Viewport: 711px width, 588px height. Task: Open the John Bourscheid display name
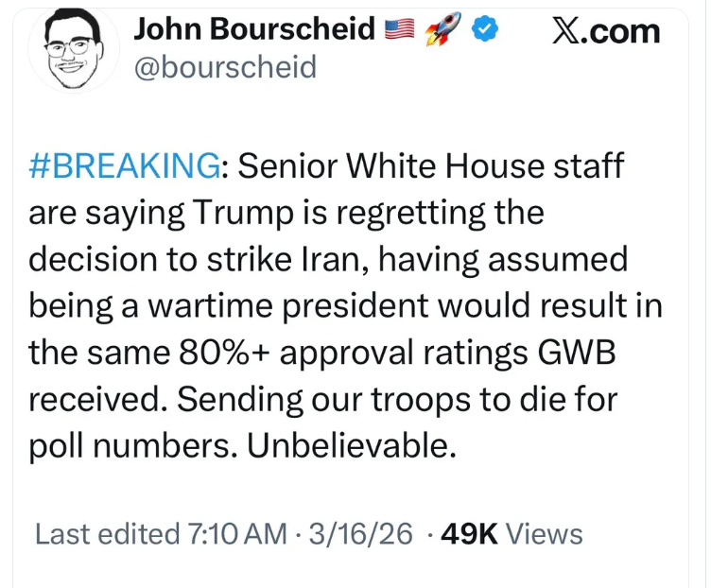[254, 29]
